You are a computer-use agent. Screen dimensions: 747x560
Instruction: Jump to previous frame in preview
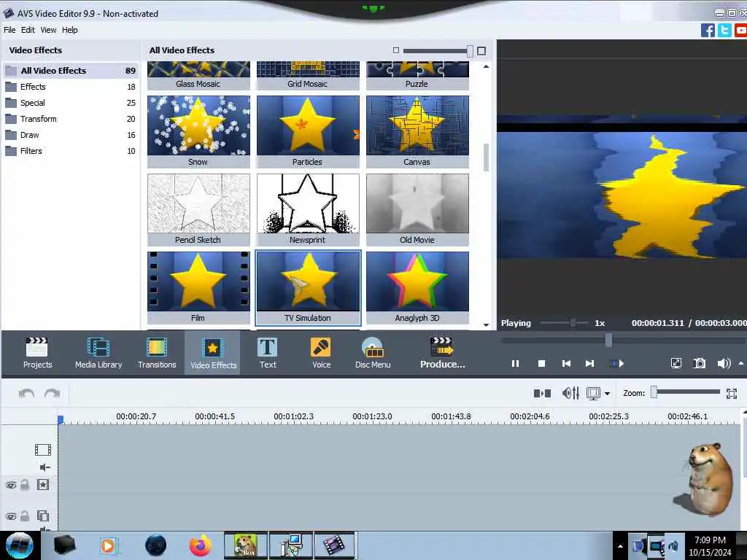[x=566, y=363]
